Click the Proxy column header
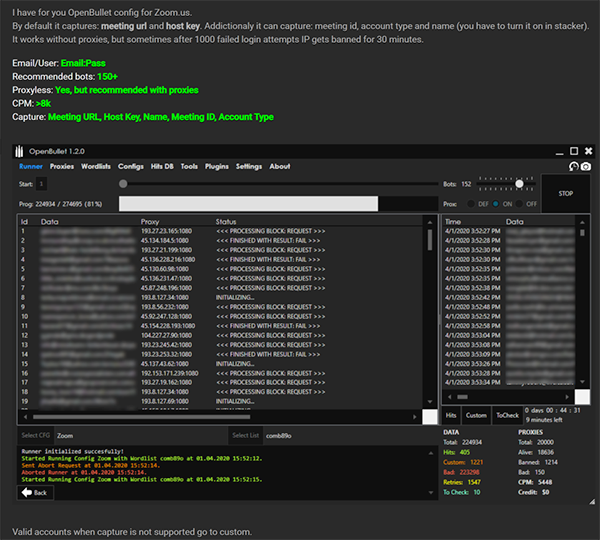This screenshot has width=600, height=540. (150, 222)
